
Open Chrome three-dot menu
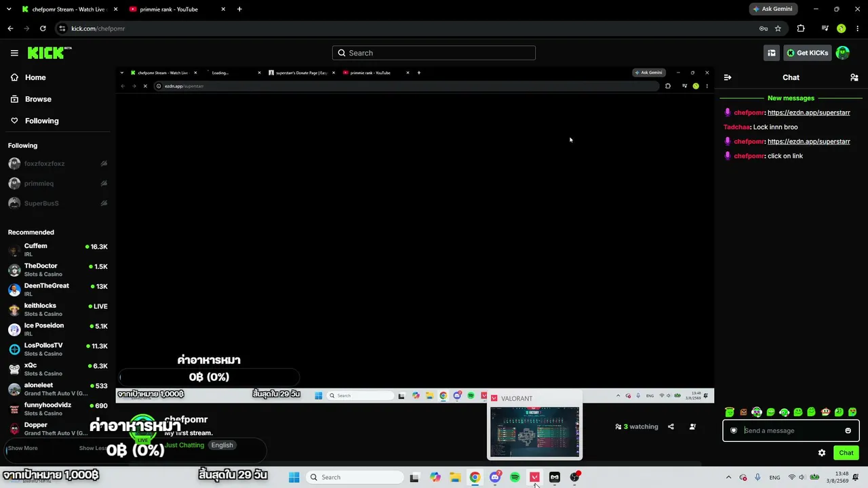pos(858,28)
